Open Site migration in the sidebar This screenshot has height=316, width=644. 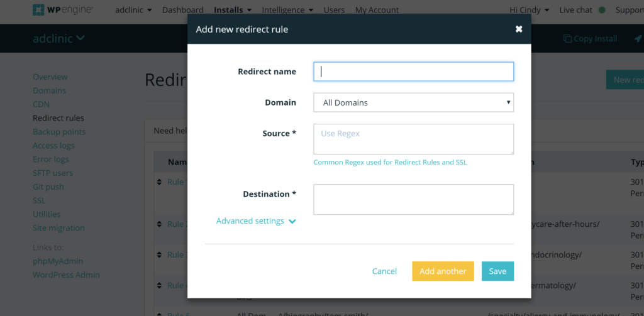[x=58, y=228]
